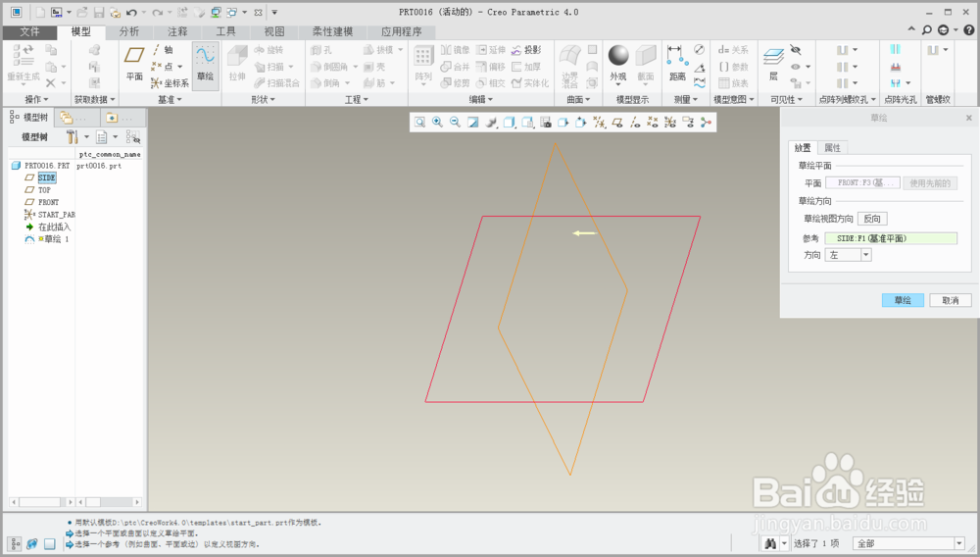Click the close windows icon in quick access toolbar

point(258,13)
